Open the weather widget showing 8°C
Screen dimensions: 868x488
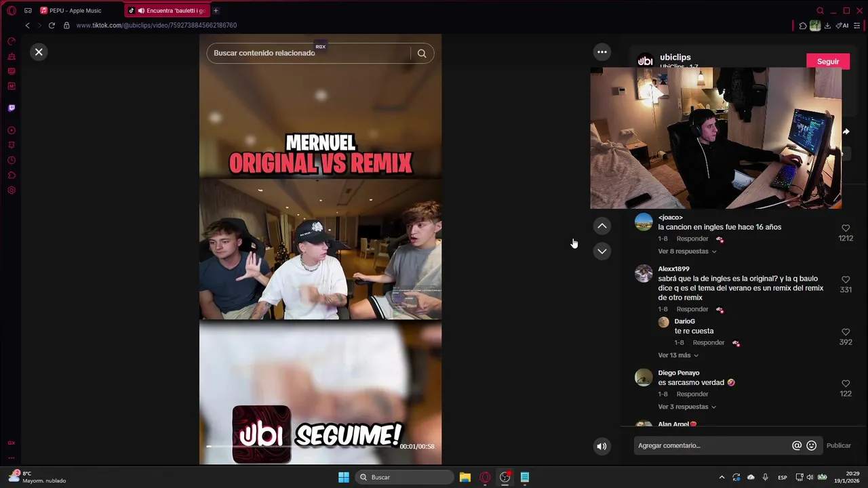(x=37, y=476)
